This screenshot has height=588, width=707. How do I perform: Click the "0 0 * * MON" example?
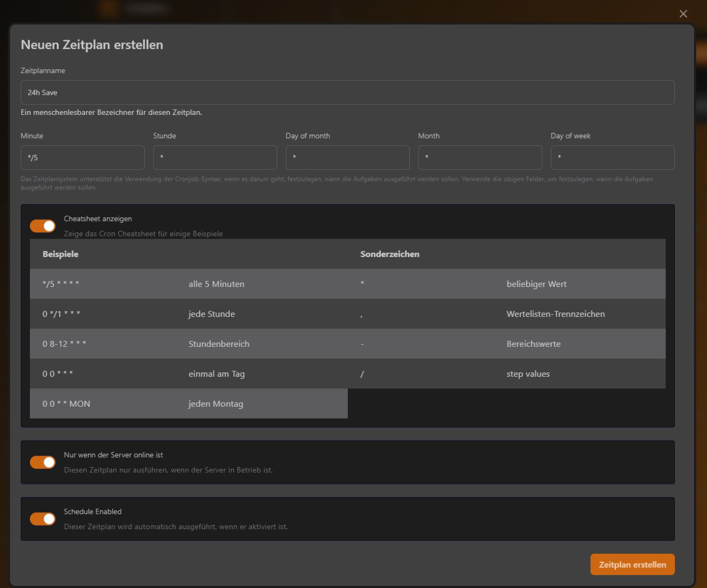66,404
